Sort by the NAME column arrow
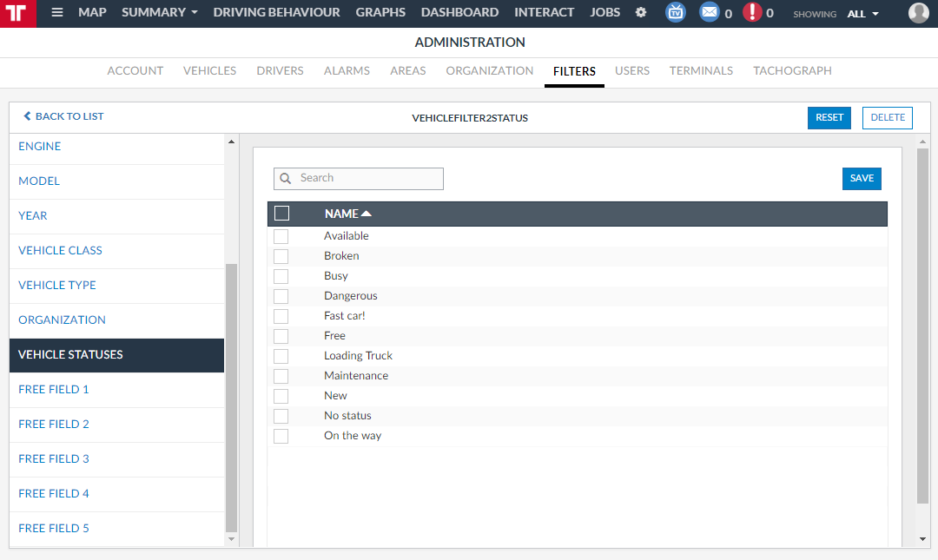 tap(367, 214)
